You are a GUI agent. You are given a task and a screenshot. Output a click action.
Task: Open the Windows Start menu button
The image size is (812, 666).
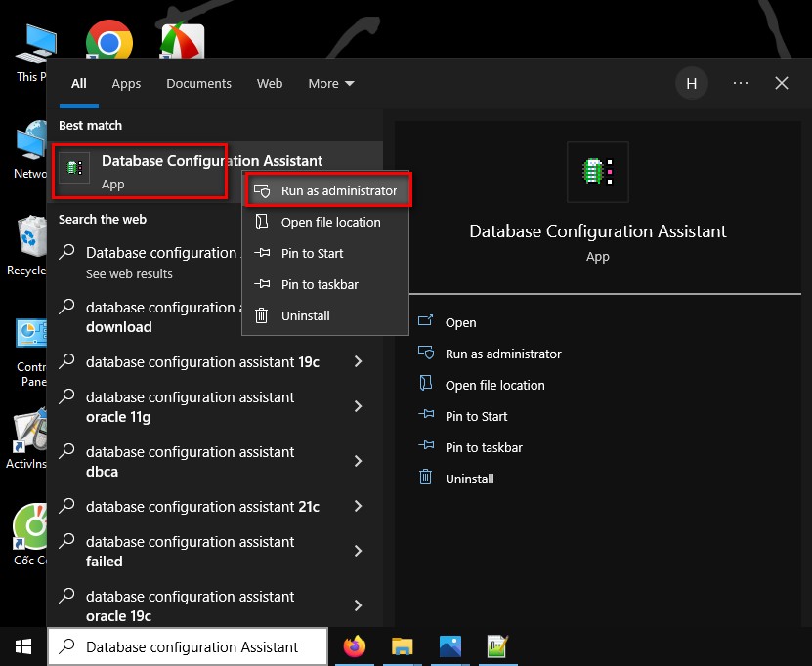[x=23, y=646]
